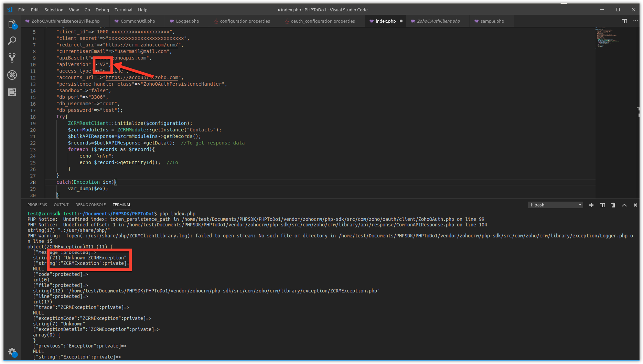Click line number 18 in gutter

pyautogui.click(x=33, y=117)
